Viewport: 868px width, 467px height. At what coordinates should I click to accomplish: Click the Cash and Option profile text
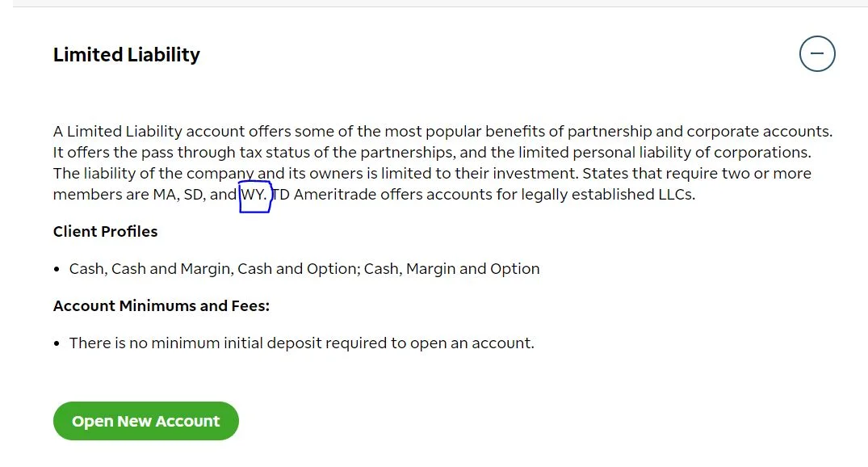point(299,269)
